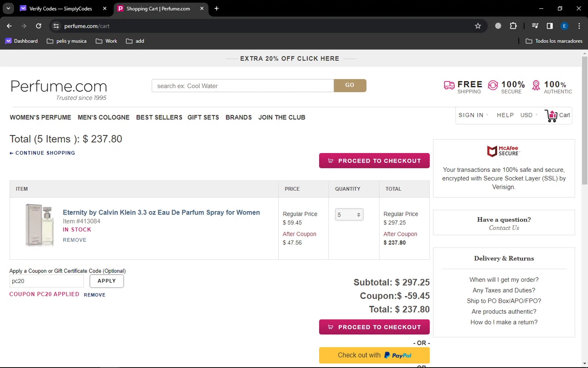Screen dimensions: 588x368
Task: Click the Perfume.com logo
Action: pos(59,90)
